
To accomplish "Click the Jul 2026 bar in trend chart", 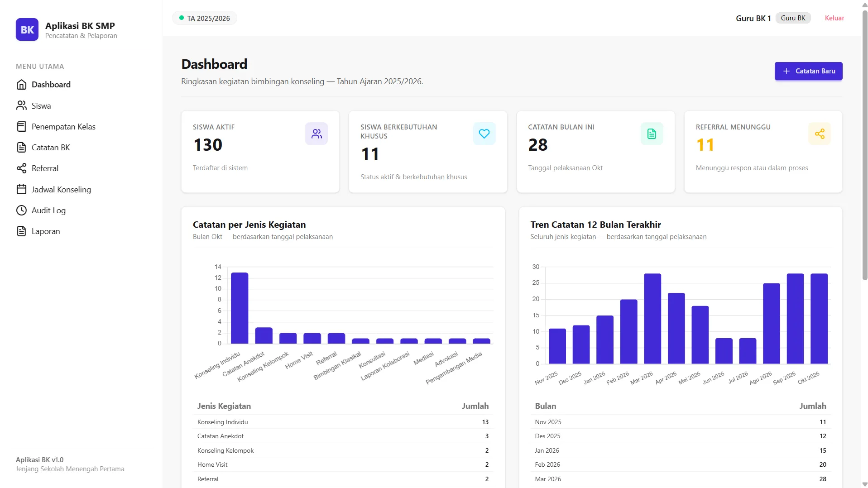I will (748, 351).
